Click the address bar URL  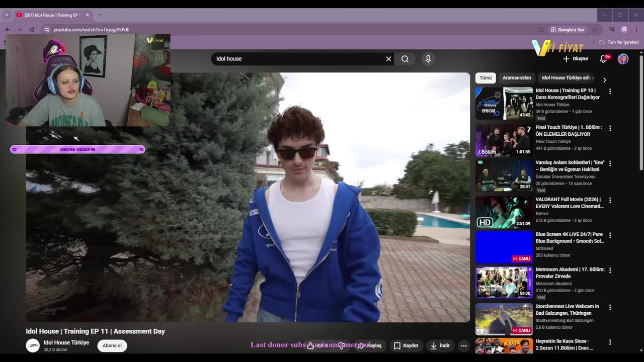click(x=92, y=30)
